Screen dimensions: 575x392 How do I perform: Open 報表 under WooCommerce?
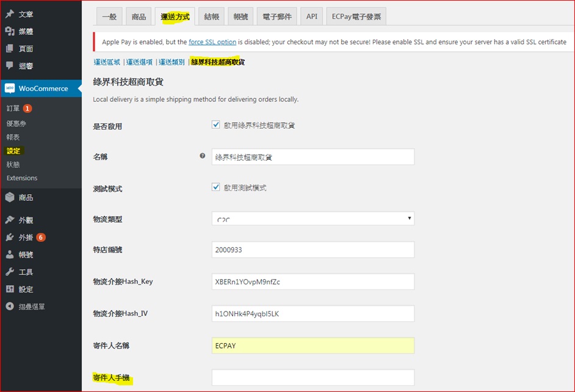coord(13,137)
